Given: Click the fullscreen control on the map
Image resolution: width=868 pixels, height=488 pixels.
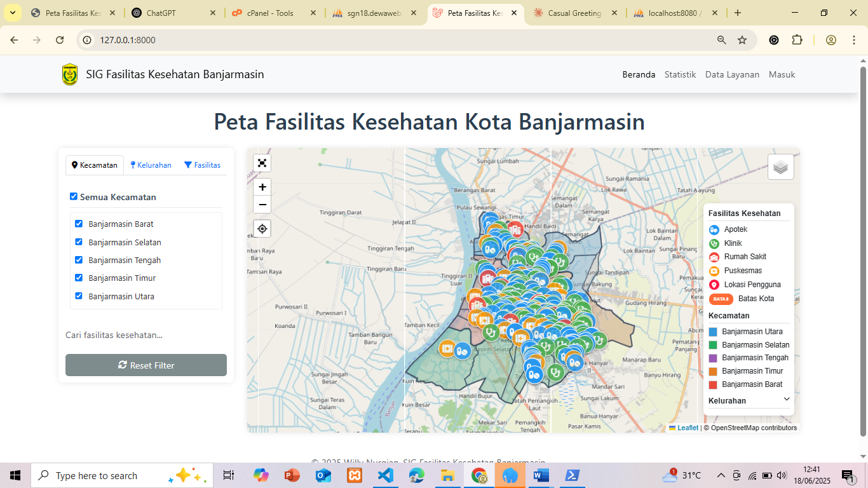Looking at the screenshot, I should [262, 163].
